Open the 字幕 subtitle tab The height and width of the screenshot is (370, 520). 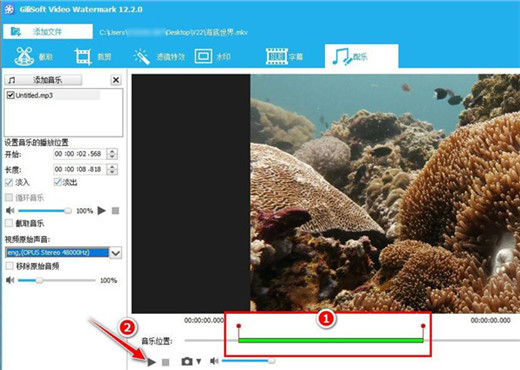click(x=284, y=56)
